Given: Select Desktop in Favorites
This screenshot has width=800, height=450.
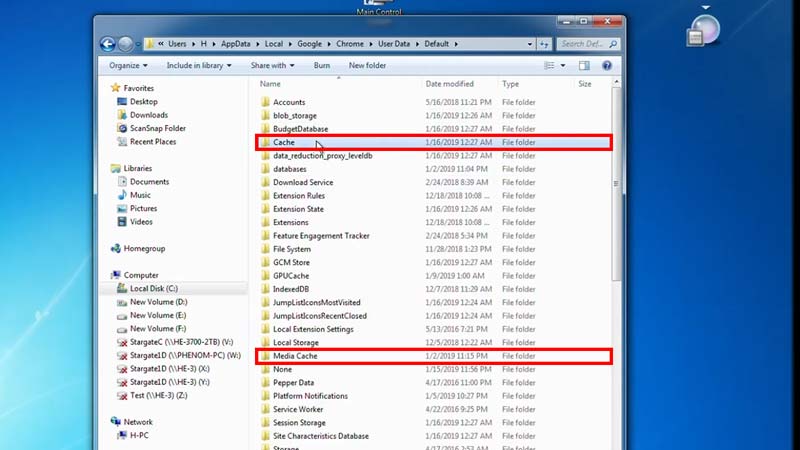Looking at the screenshot, I should coord(143,102).
